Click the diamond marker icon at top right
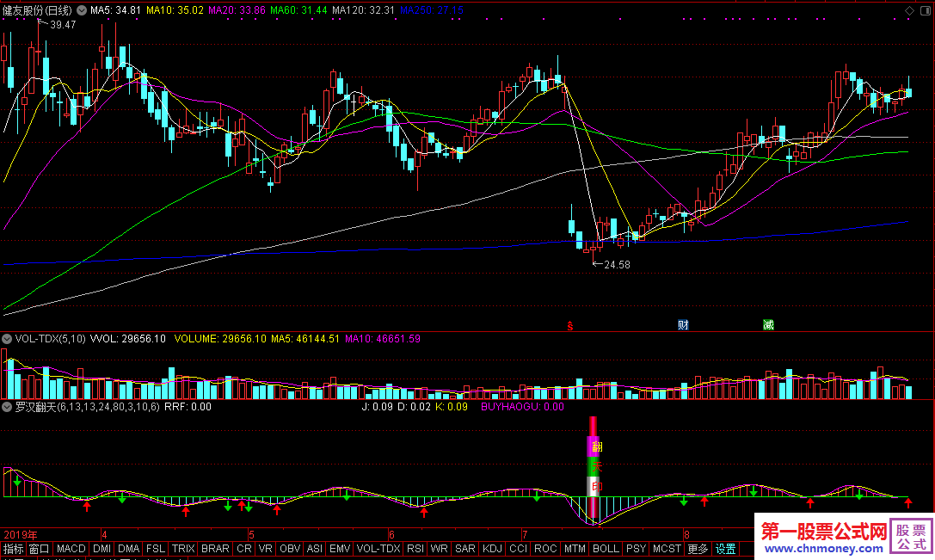The width and height of the screenshot is (935, 560). tap(909, 10)
